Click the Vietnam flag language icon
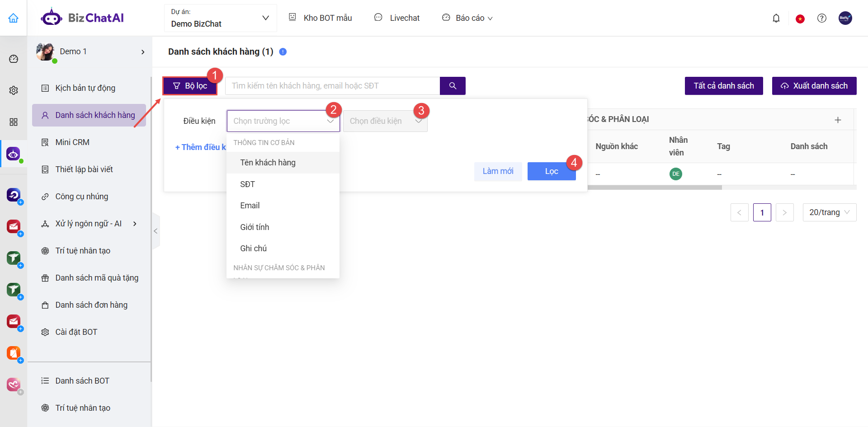 [800, 19]
